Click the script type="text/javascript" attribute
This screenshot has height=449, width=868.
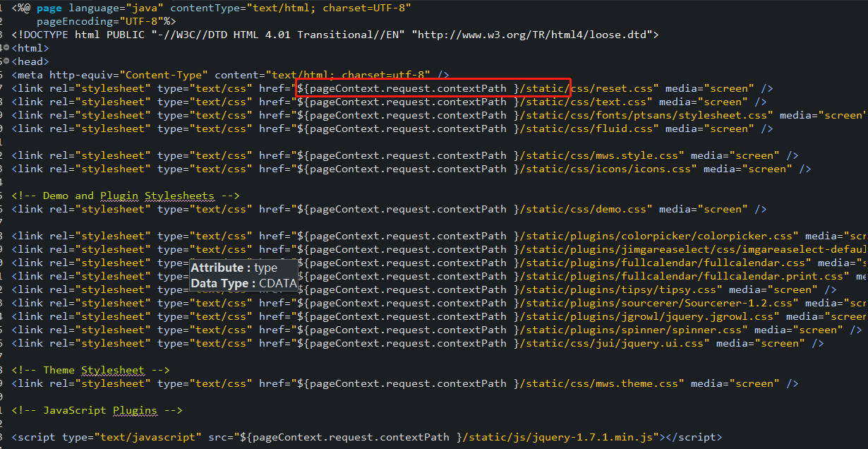click(132, 437)
